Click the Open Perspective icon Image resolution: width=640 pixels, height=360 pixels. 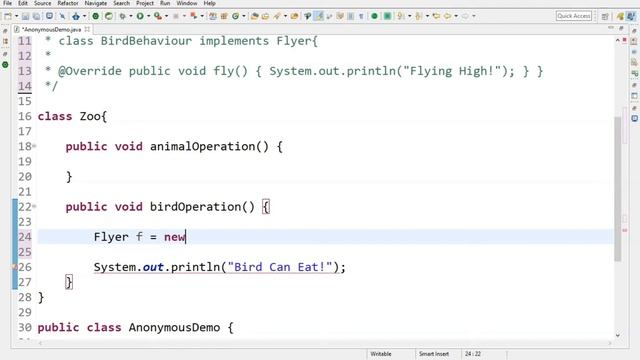pyautogui.click(x=605, y=16)
